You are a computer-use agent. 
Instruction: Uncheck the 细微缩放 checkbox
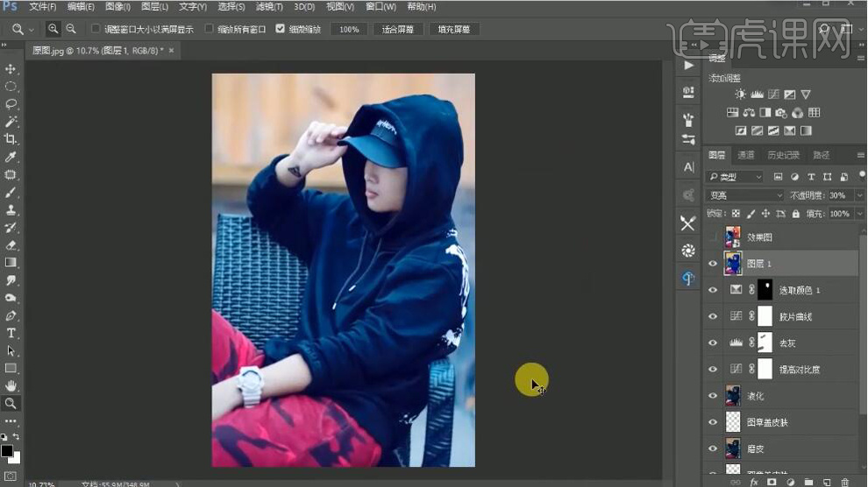pyautogui.click(x=280, y=29)
